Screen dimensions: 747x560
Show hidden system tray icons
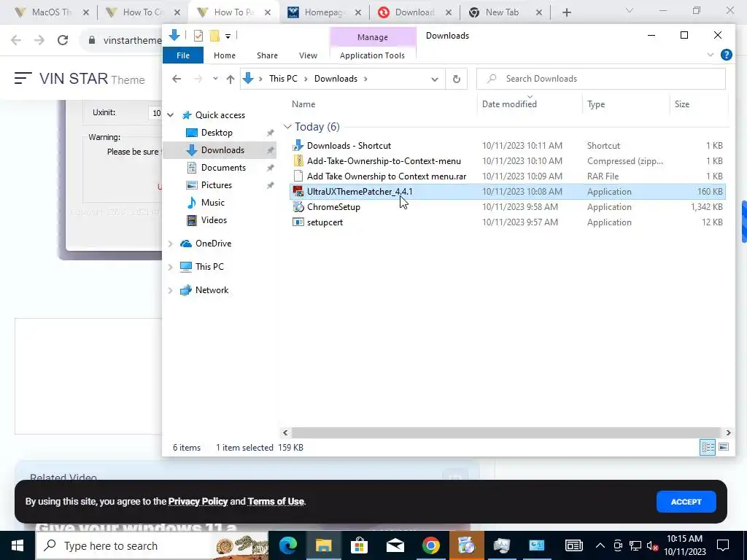pos(600,545)
